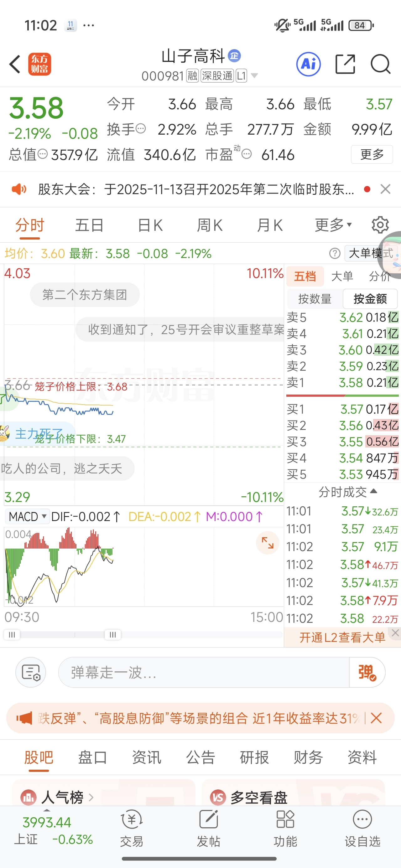This screenshot has width=401, height=868.
Task: Tap the right chart range handle
Action: pos(113,635)
